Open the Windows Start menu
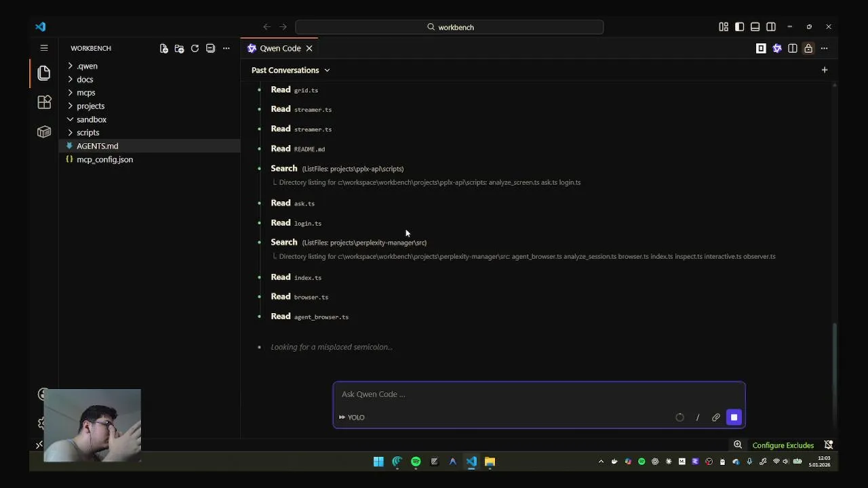The image size is (868, 488). (x=378, y=462)
